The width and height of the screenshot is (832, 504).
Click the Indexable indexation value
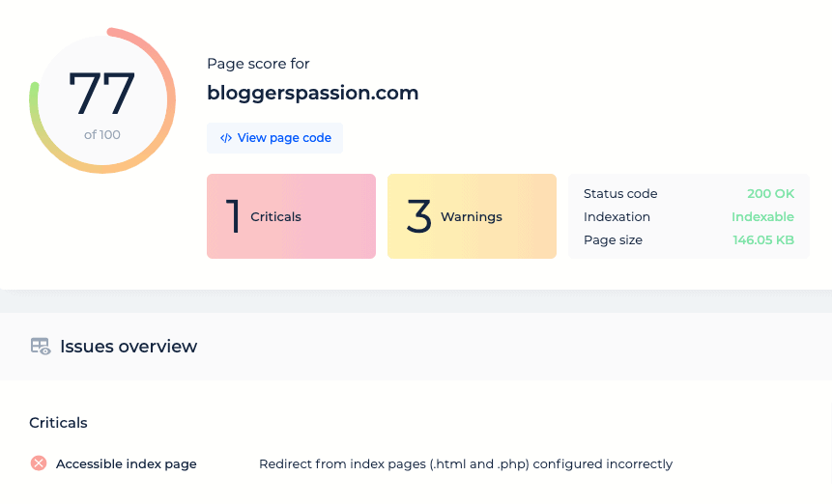[x=762, y=216]
